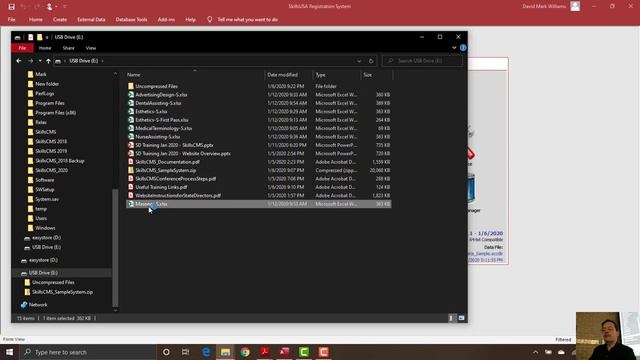The image size is (640, 360).
Task: Open Program Files (x86) in navigation pane
Action: coord(56,113)
